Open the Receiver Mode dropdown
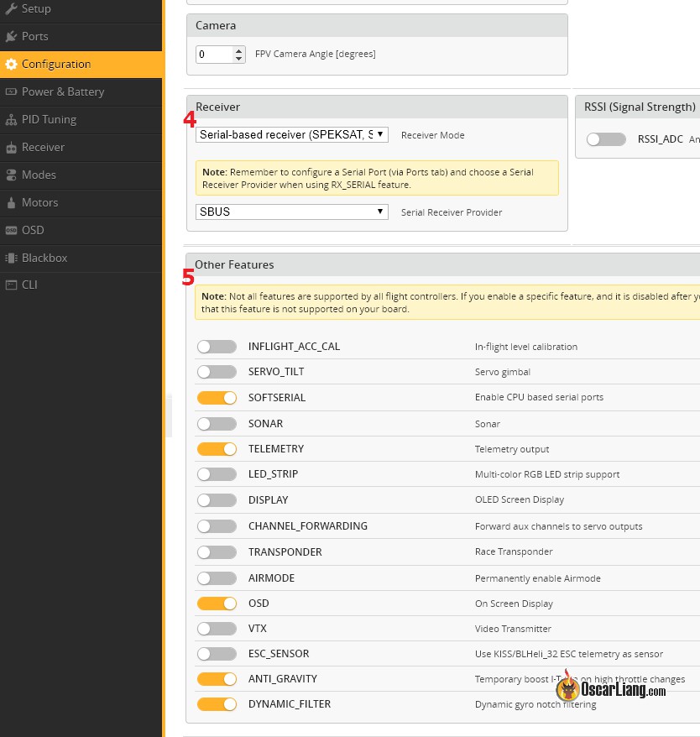The image size is (700, 737). 291,134
